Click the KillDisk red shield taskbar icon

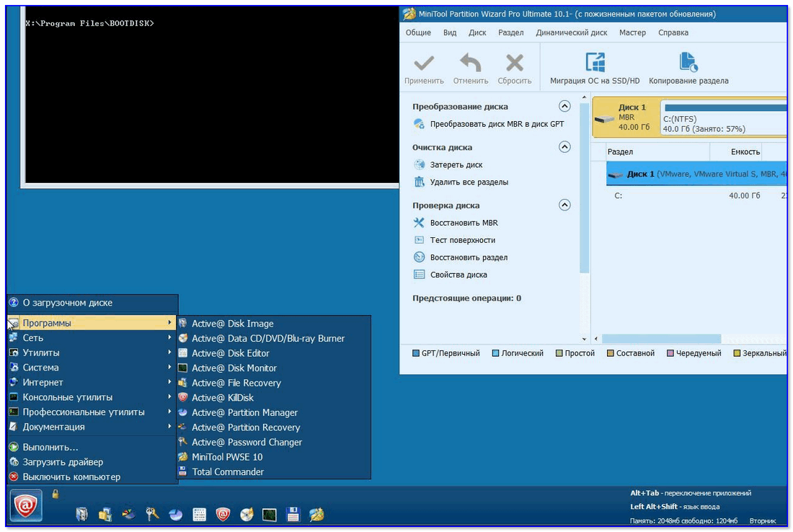223,514
